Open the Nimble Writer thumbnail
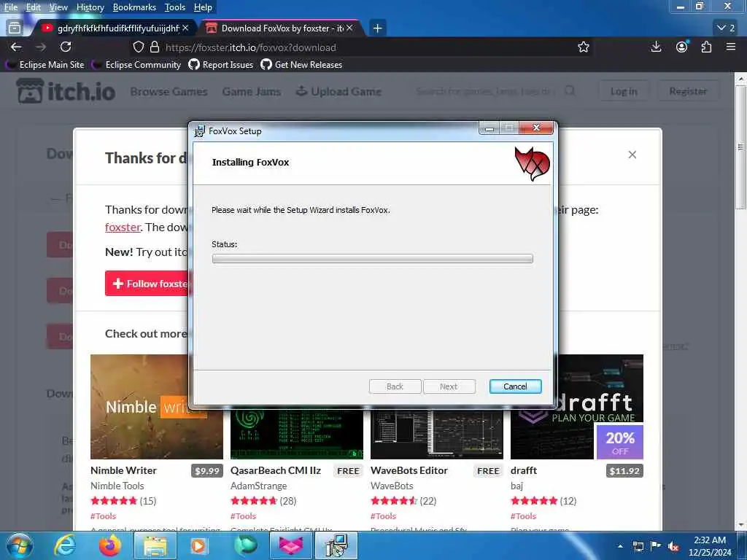The height and width of the screenshot is (560, 747). 157,407
